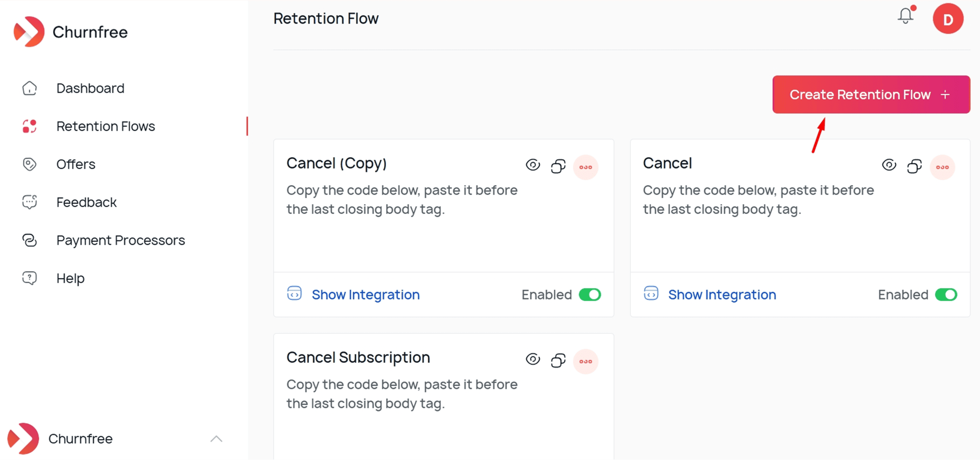980x460 pixels.
Task: Open the three-dot actions menu on Cancel (Copy)
Action: [586, 167]
